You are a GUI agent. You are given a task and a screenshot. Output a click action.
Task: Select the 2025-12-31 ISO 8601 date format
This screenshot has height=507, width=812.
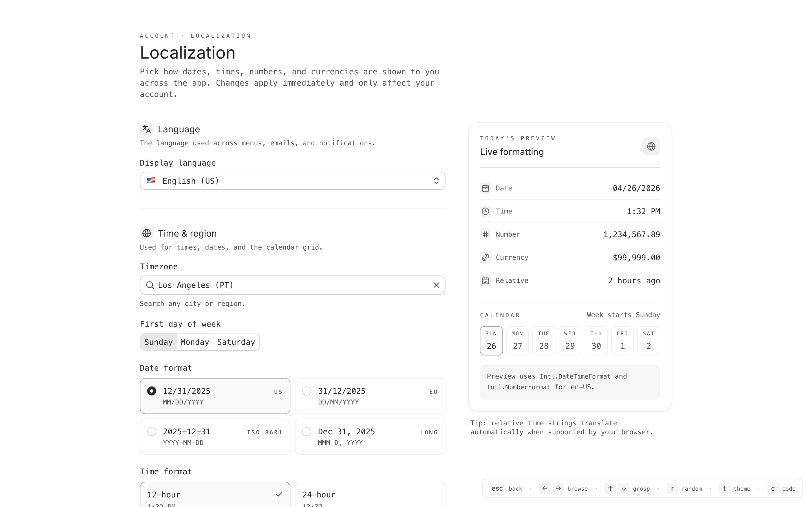215,437
